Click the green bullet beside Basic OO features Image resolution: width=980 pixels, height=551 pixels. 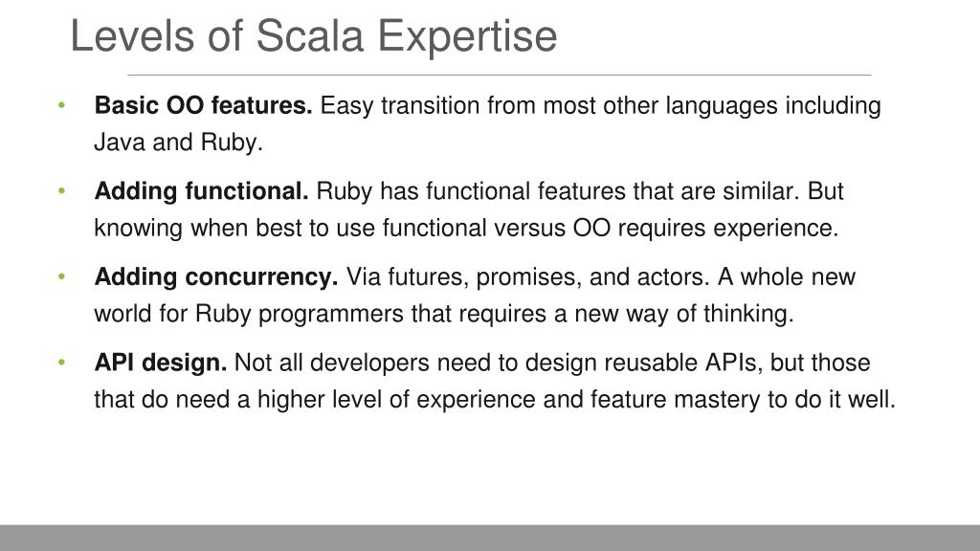61,105
